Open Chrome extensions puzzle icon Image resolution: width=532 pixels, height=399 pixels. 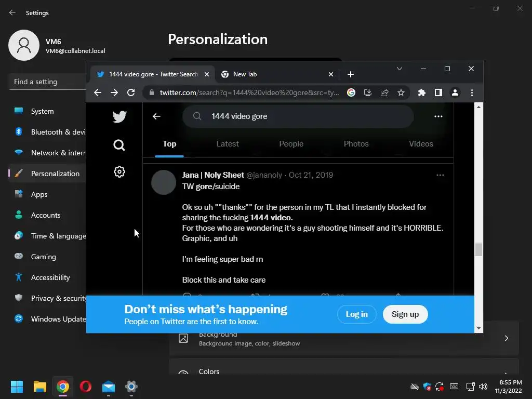422,92
